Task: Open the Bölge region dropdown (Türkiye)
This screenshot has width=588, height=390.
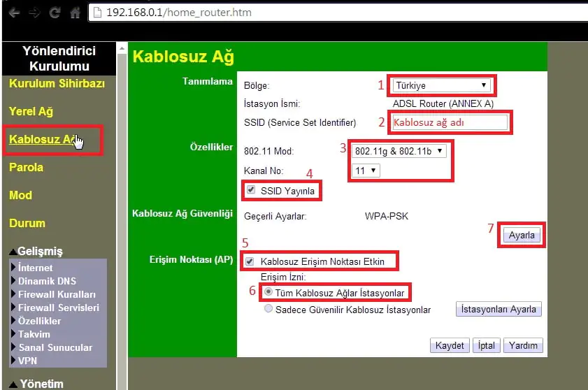Action: coord(442,85)
